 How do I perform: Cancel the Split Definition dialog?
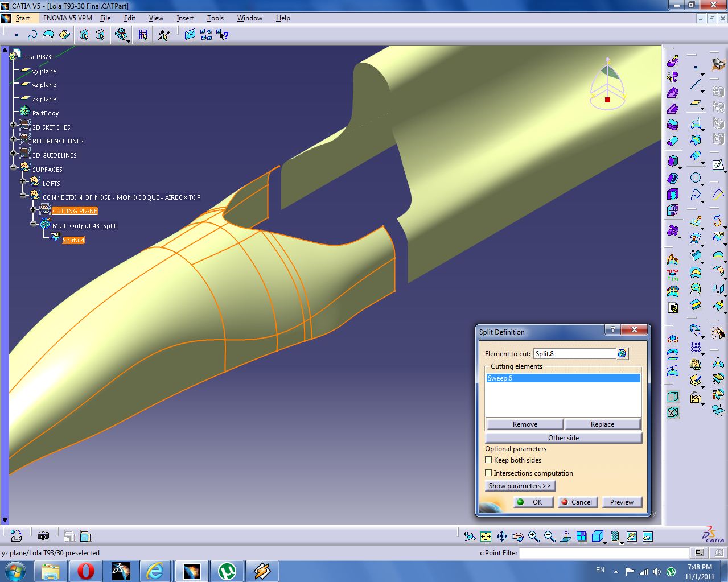577,502
